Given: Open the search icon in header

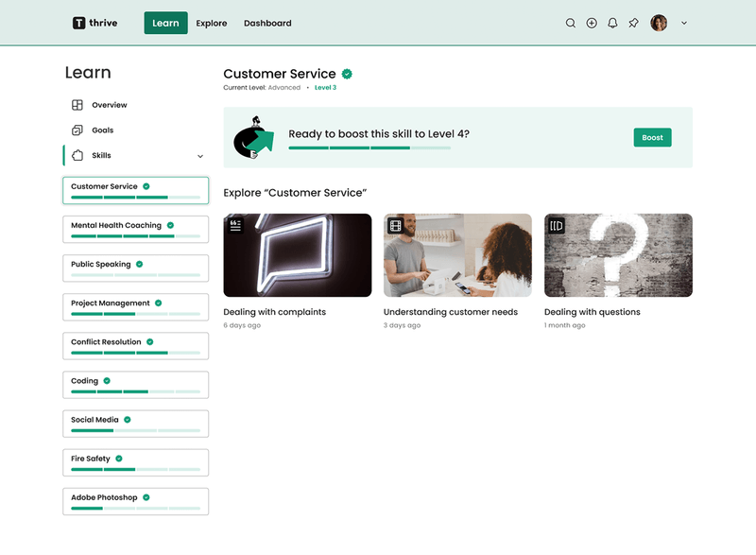Looking at the screenshot, I should pyautogui.click(x=570, y=24).
